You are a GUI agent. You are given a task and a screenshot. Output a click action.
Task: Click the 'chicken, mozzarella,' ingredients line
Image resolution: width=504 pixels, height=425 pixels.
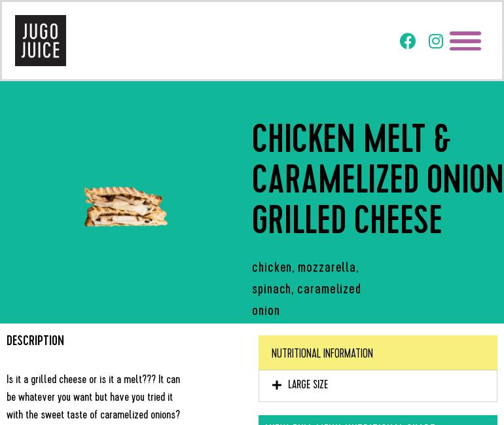coord(306,268)
